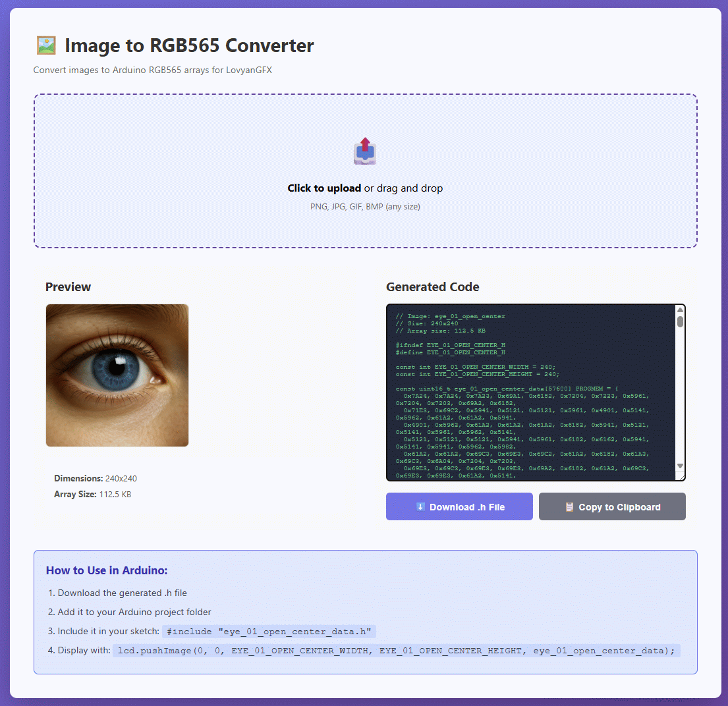Image resolution: width=728 pixels, height=706 pixels.
Task: Copy generated code to clipboard
Action: click(612, 507)
